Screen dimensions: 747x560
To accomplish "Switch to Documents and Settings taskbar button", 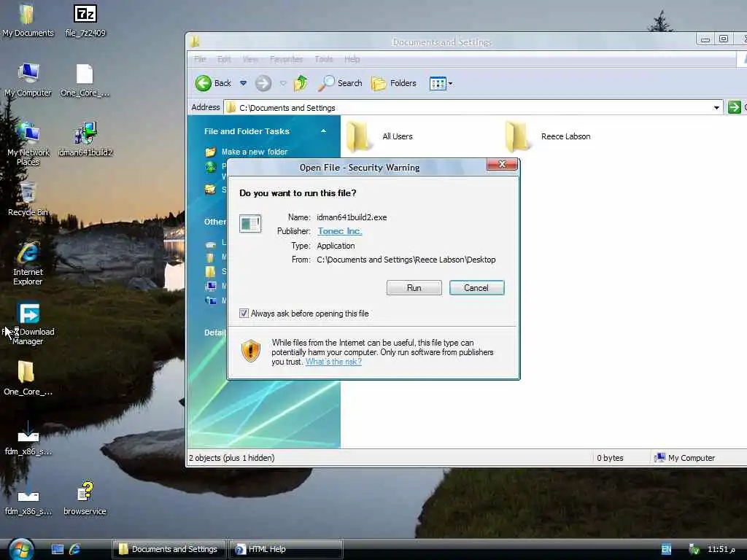I will tap(169, 549).
